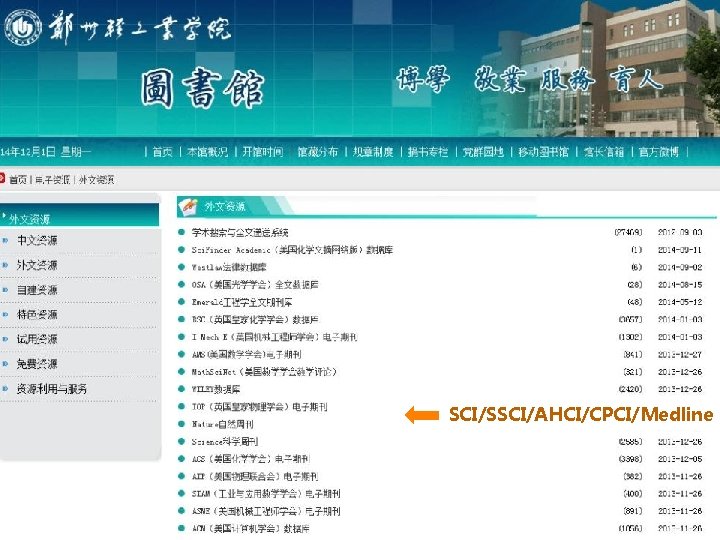Open the WILEY 数据库 link
Screen dimensions: 720x540
(x=216, y=389)
